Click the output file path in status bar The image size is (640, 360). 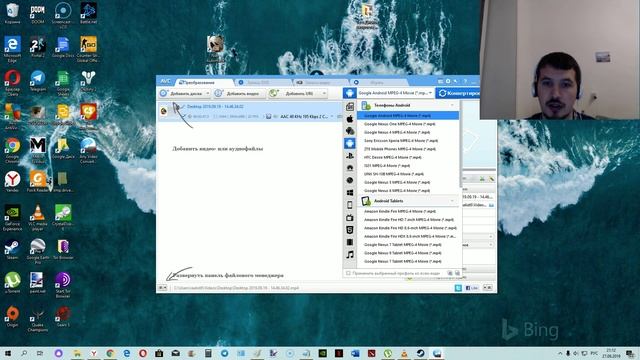(236, 288)
